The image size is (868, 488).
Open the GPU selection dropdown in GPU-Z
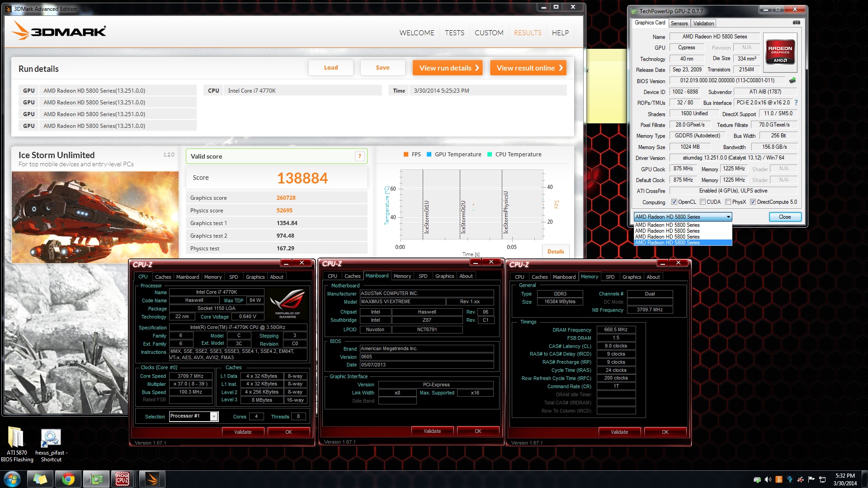(683, 217)
